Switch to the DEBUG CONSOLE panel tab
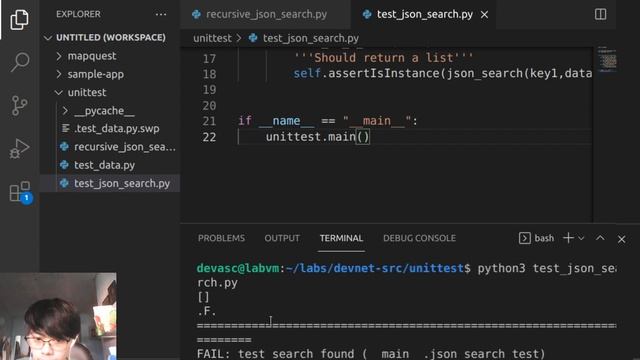Image resolution: width=640 pixels, height=360 pixels. (x=419, y=238)
